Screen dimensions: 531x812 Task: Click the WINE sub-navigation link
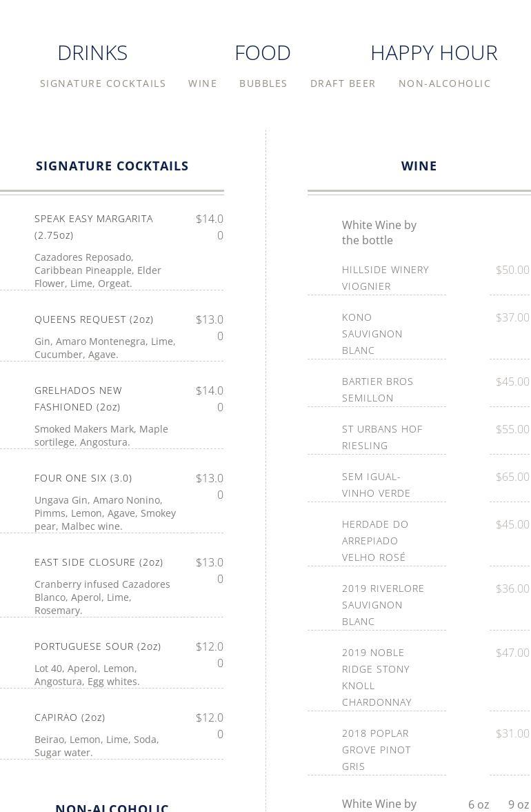coord(203,83)
